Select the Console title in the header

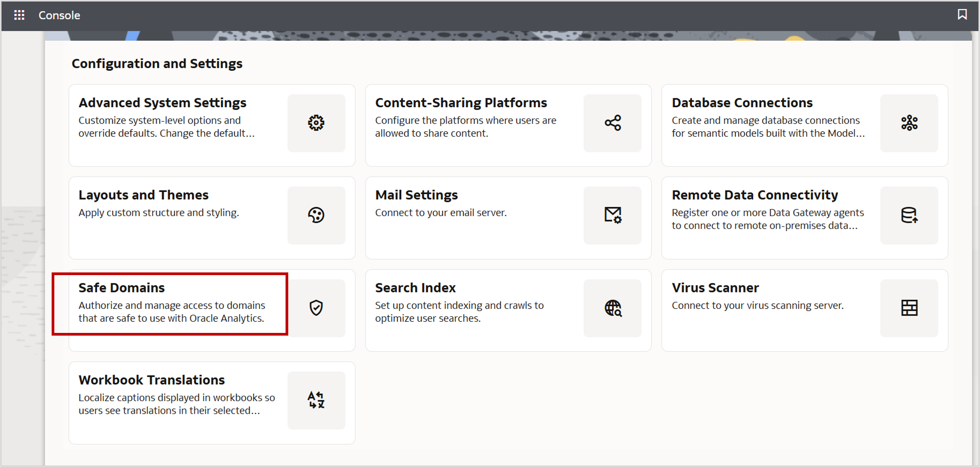click(59, 15)
